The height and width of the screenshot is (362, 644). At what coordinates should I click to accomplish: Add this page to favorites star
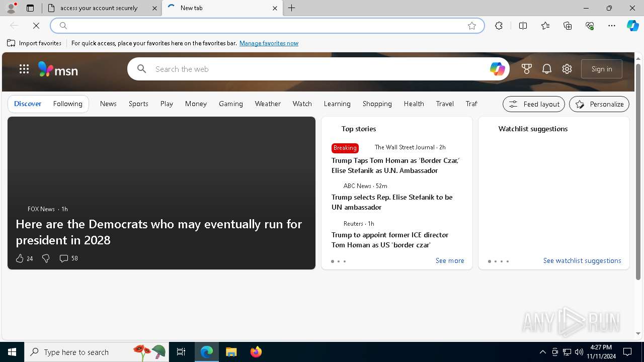click(472, 26)
